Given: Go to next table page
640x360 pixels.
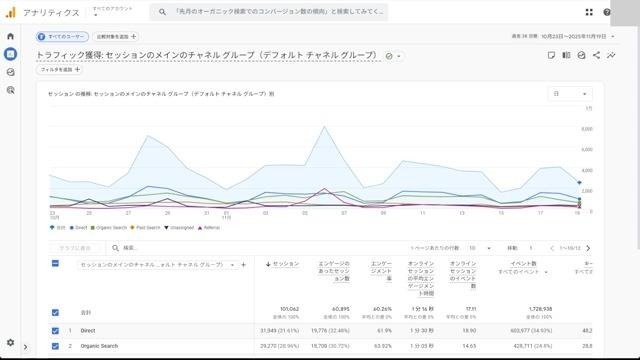Looking at the screenshot, I should [588, 248].
